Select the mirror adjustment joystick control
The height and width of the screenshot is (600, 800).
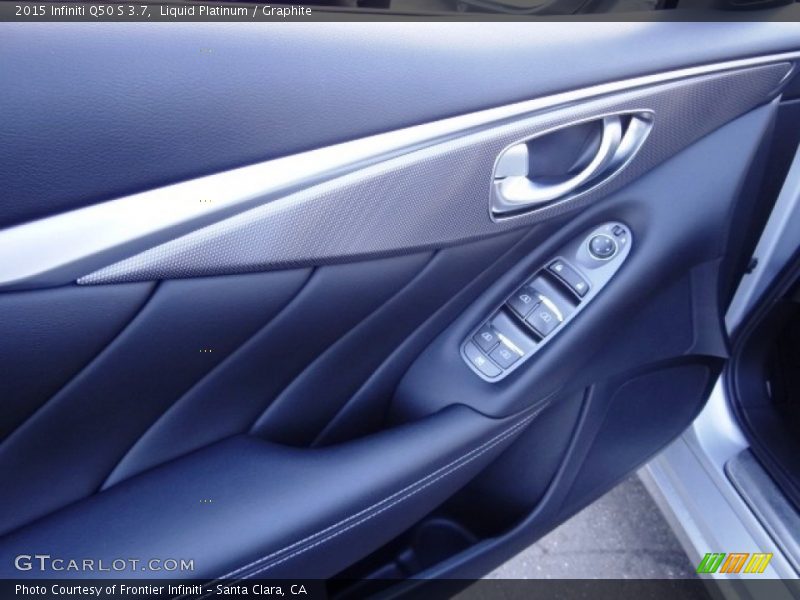point(602,246)
